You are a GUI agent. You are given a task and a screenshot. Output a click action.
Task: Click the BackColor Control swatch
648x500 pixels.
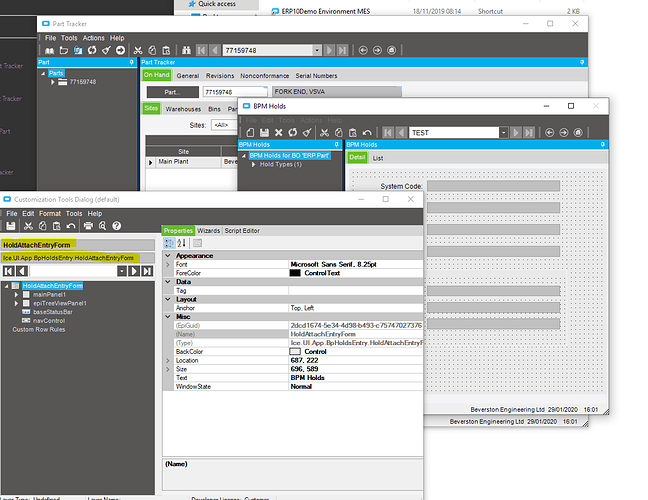coord(295,352)
